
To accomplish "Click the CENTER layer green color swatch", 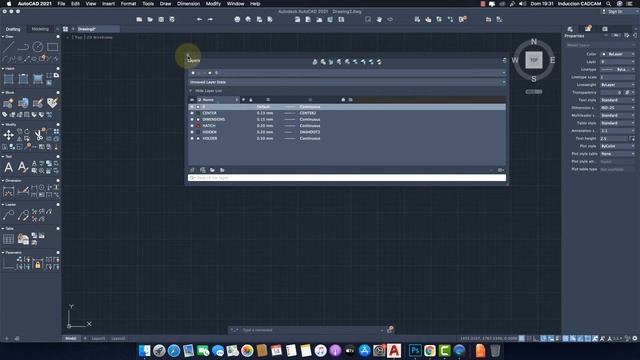I will click(x=198, y=113).
